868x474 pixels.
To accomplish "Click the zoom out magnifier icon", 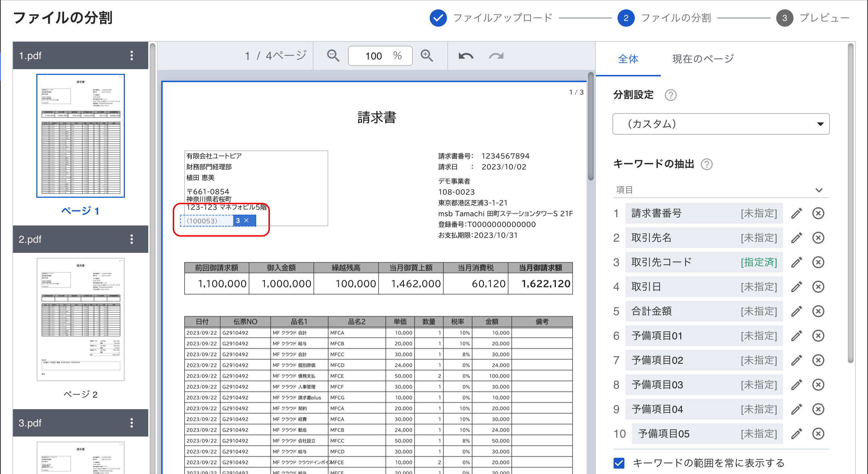I will click(x=333, y=56).
